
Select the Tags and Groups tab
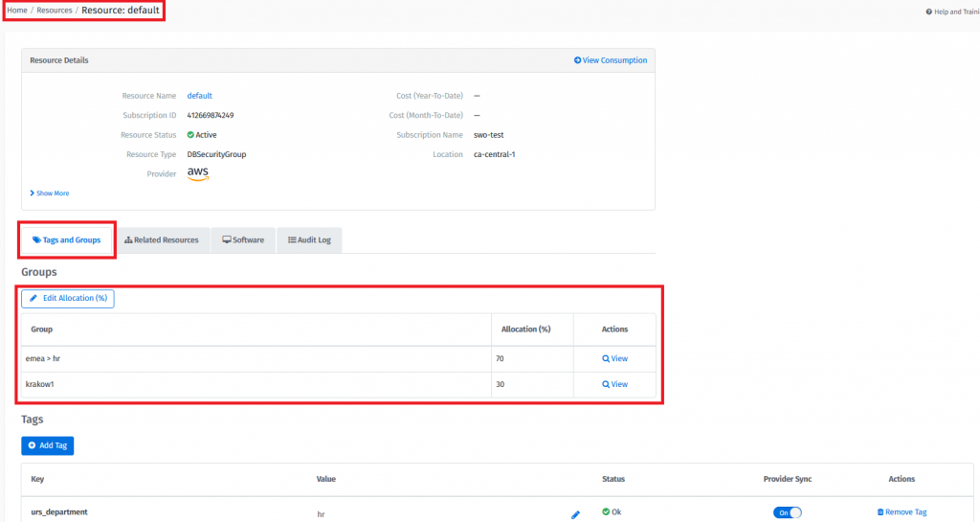[x=66, y=240]
